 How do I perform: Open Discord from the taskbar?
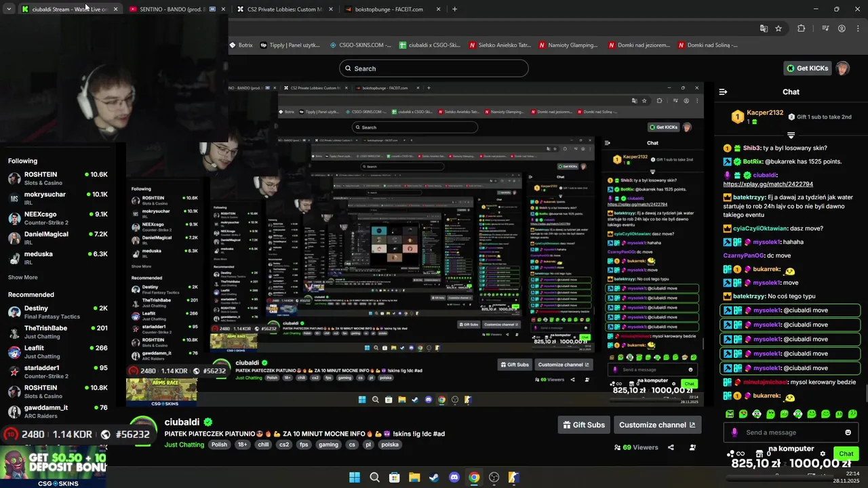(454, 477)
